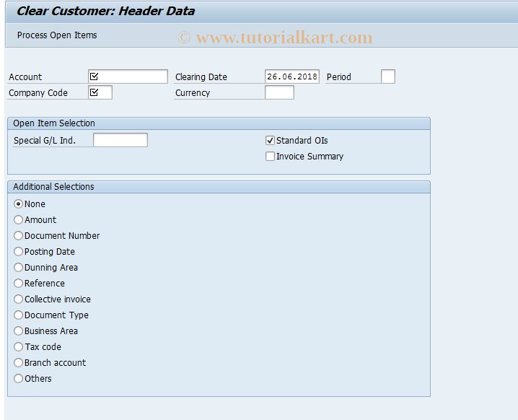Image resolution: width=518 pixels, height=420 pixels.
Task: Click the Currency input field
Action: click(x=279, y=92)
